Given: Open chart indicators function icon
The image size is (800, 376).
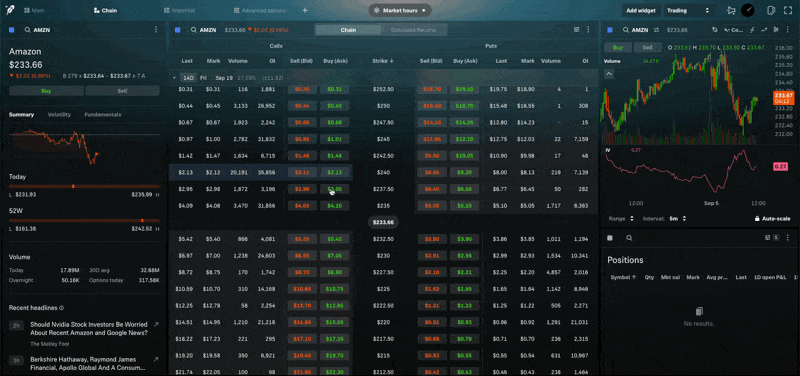Looking at the screenshot, I should 752,30.
